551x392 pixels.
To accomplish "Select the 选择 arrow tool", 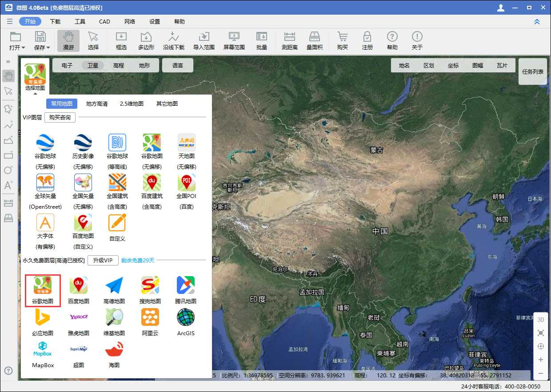I will (93, 41).
